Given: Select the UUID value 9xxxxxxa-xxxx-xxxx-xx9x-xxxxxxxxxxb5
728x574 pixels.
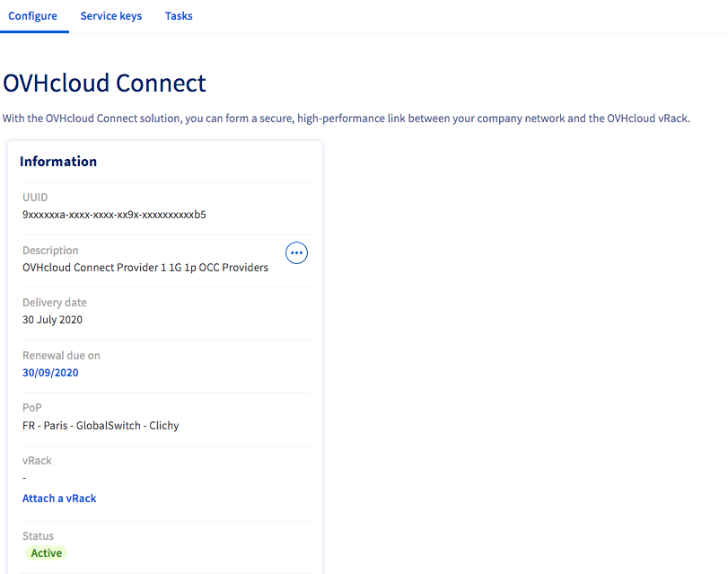Looking at the screenshot, I should 114,215.
